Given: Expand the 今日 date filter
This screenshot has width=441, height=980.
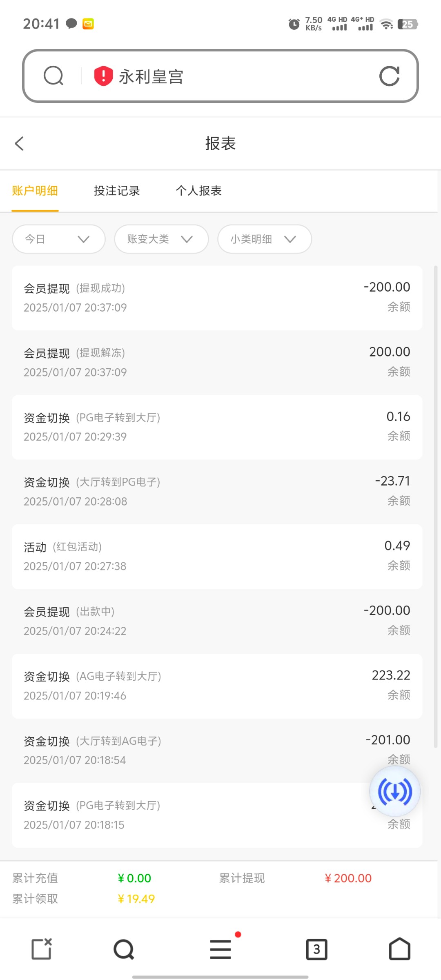Looking at the screenshot, I should click(x=58, y=239).
